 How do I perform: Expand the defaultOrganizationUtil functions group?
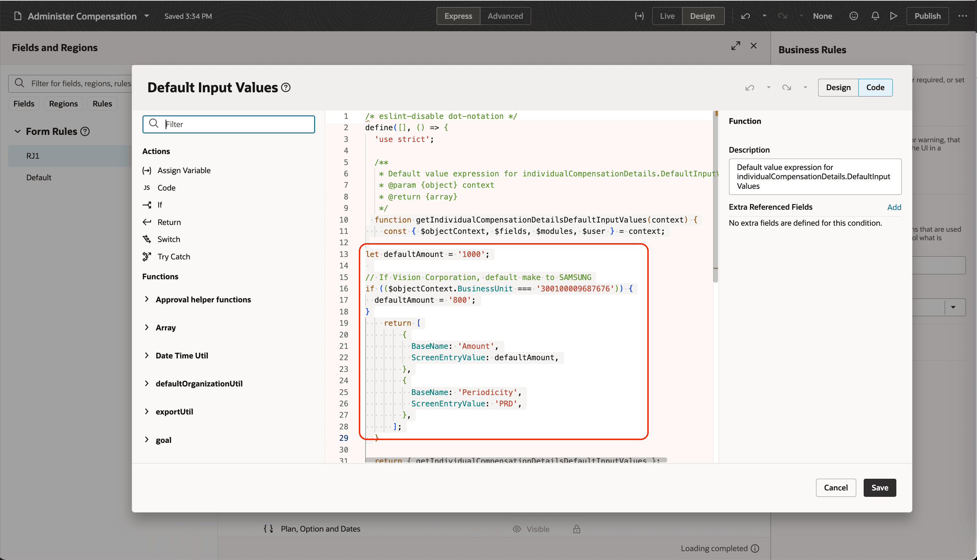[x=199, y=384]
